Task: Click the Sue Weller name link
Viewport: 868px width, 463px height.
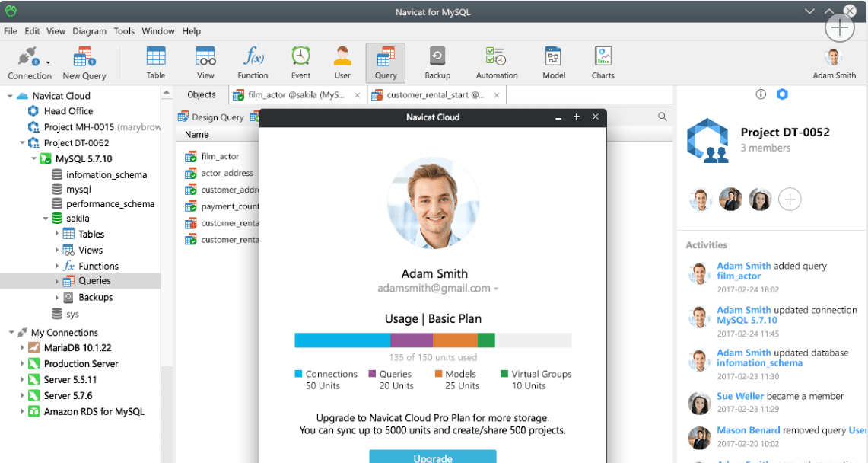Action: tap(740, 396)
